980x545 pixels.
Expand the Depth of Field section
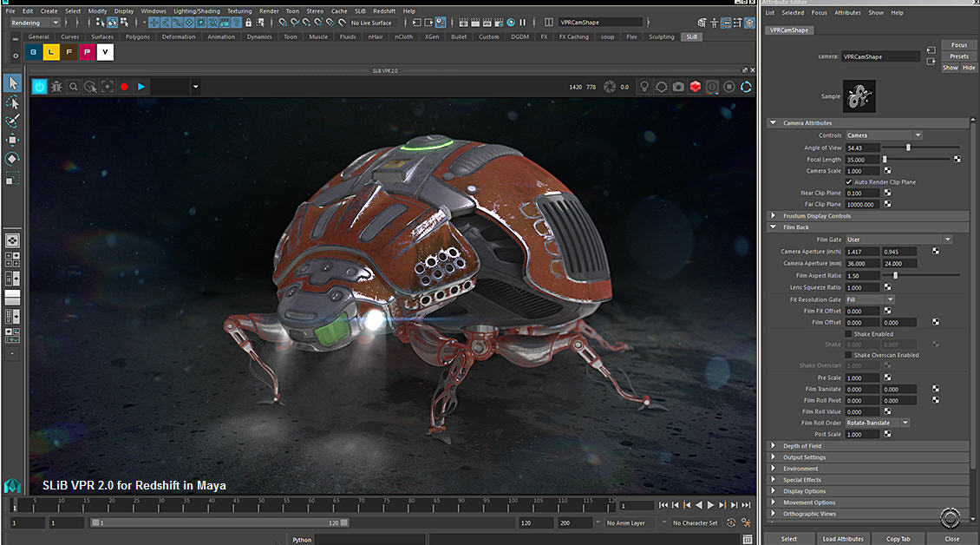(802, 446)
